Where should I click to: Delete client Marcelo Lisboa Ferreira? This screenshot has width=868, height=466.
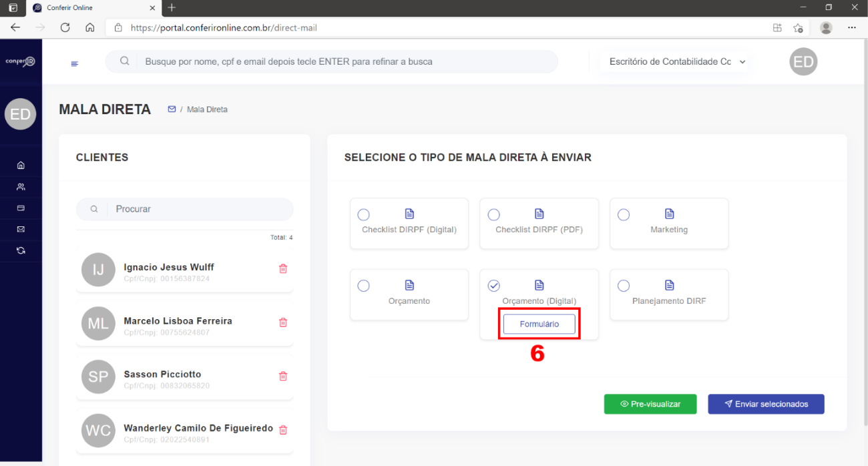[x=283, y=322]
